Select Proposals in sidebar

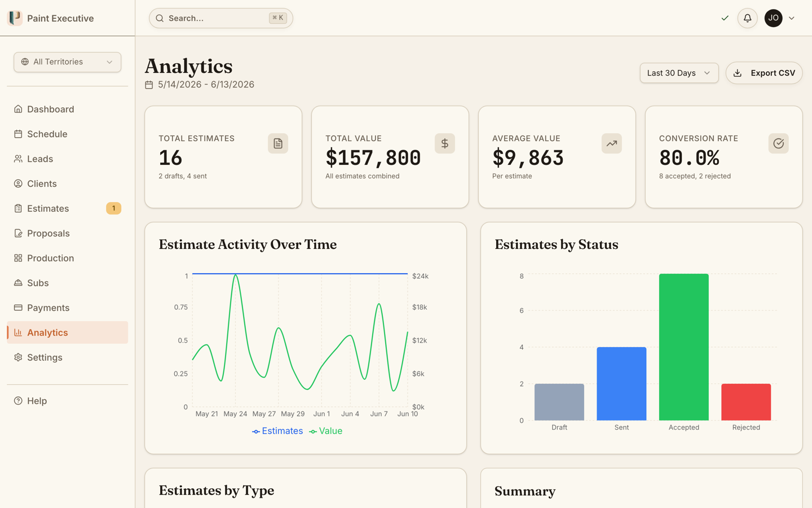click(x=67, y=233)
